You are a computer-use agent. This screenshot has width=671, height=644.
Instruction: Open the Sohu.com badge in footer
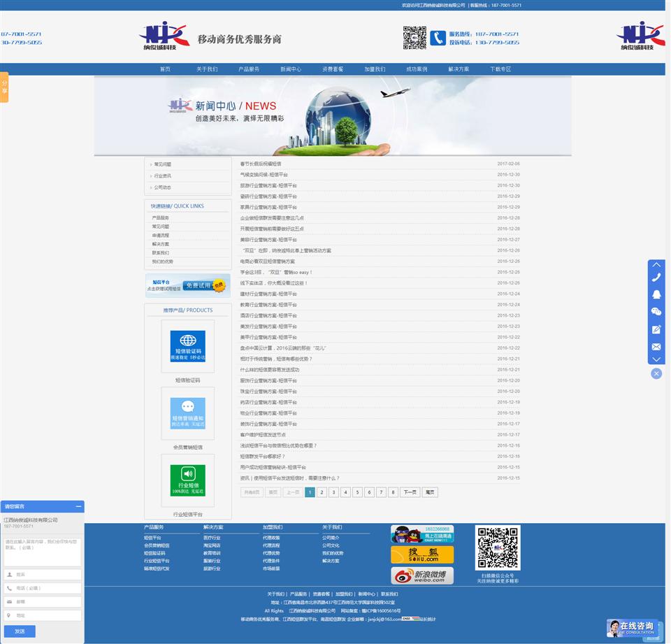pos(422,555)
